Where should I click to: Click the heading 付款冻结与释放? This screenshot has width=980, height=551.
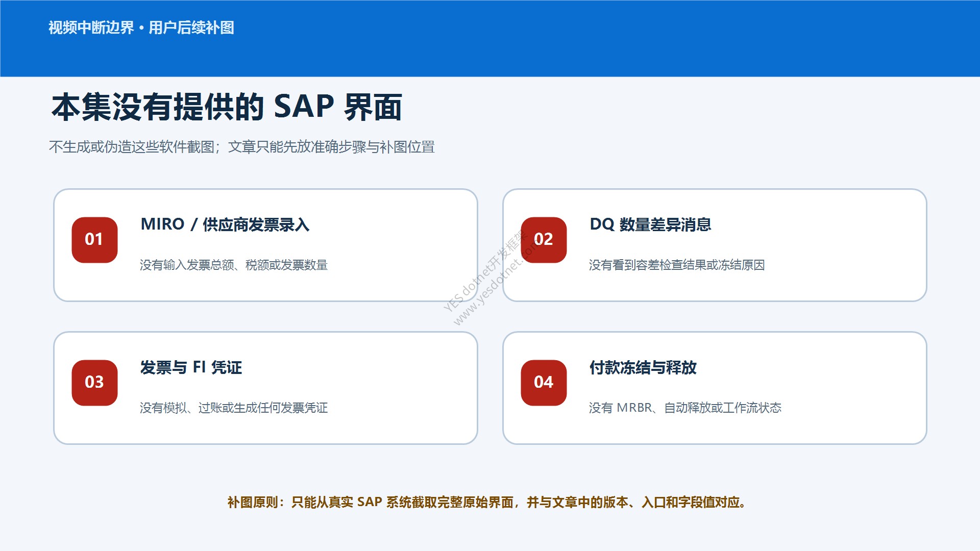click(x=643, y=367)
